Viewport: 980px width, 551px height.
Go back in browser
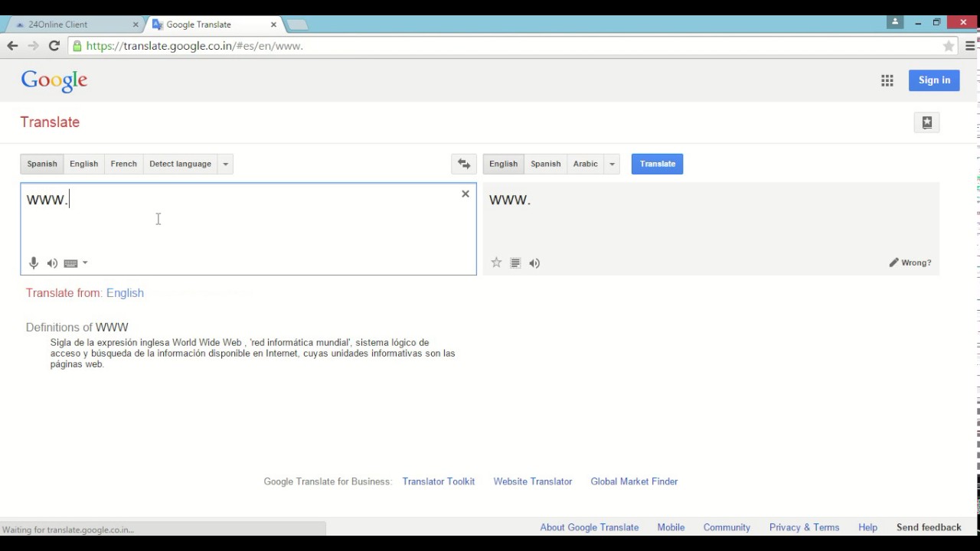pos(12,46)
